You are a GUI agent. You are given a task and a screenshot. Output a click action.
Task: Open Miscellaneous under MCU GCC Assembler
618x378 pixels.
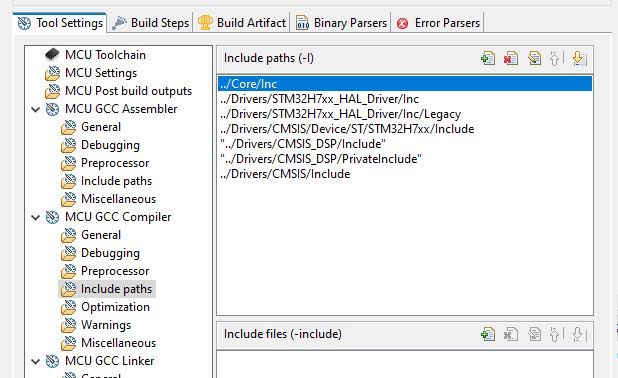118,199
